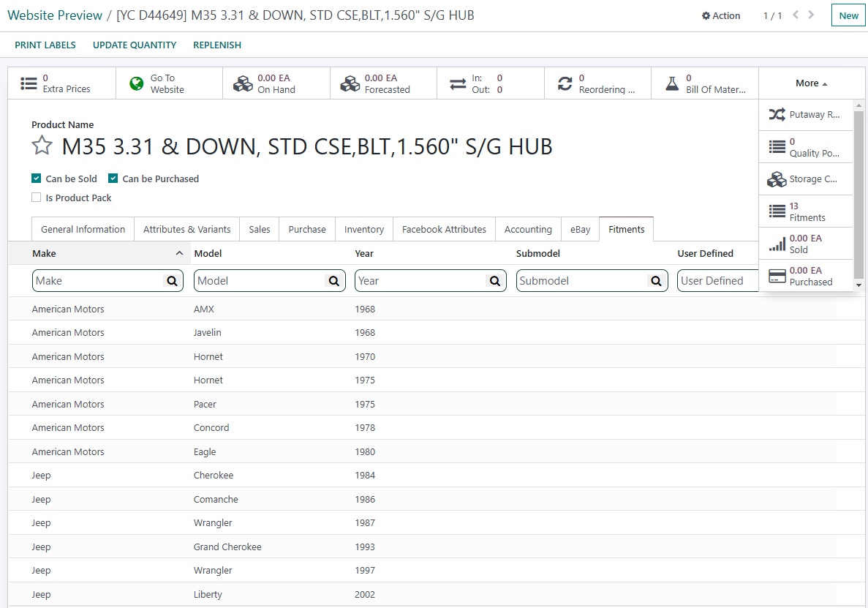Click the Reordering refresh icon
Screen dimensions: 868x608
565,84
